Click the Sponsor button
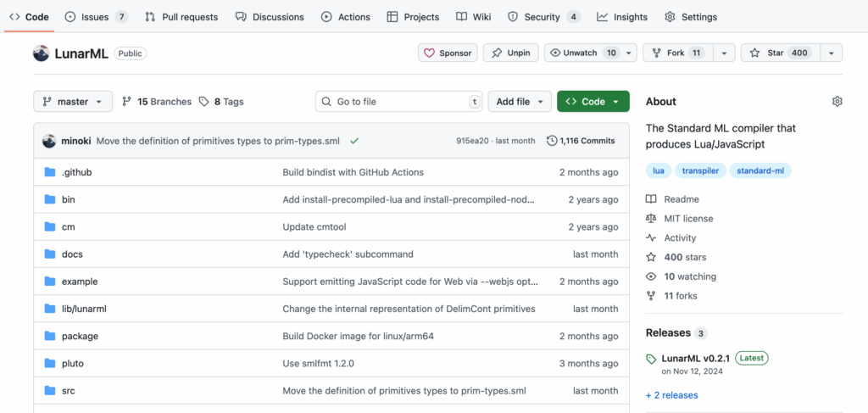This screenshot has width=868, height=413. [448, 53]
